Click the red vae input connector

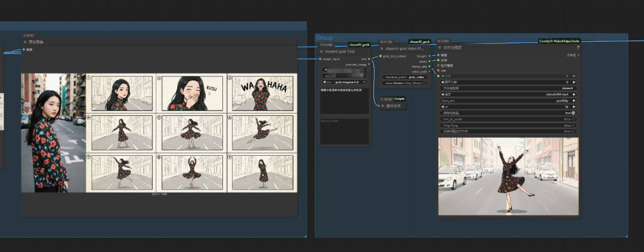[438, 70]
